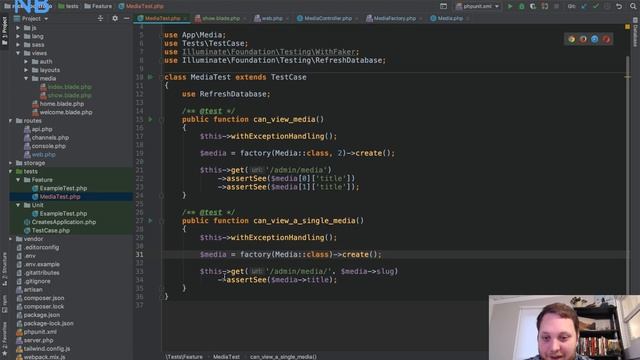Expand the auth folder

coord(26,62)
